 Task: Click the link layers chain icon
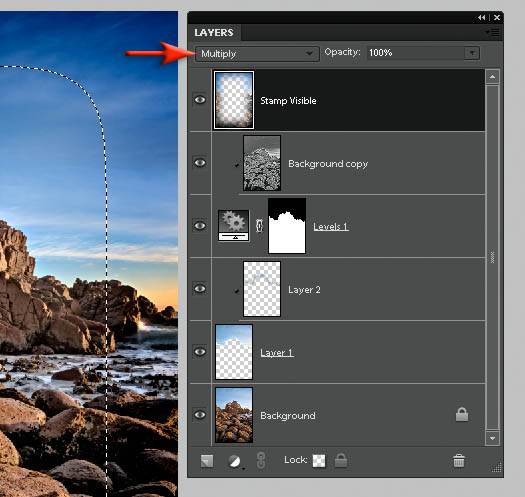click(x=261, y=460)
